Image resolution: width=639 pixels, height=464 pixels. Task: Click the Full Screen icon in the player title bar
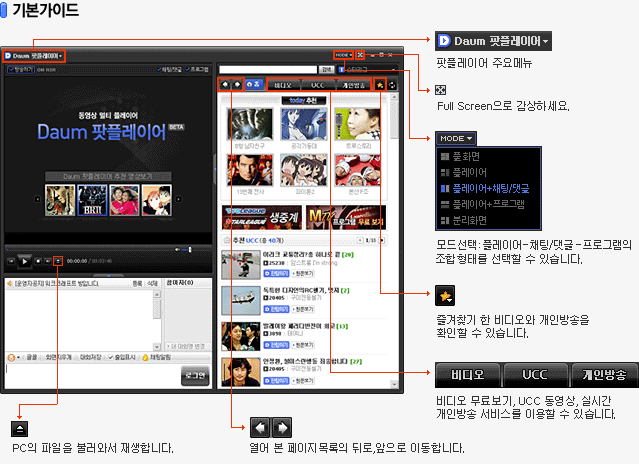(x=360, y=55)
